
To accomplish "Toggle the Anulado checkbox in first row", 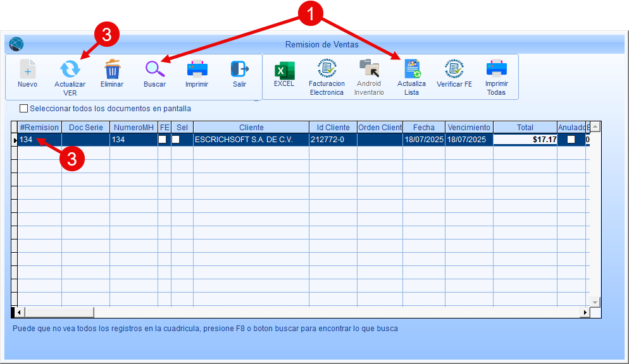I will click(x=571, y=140).
